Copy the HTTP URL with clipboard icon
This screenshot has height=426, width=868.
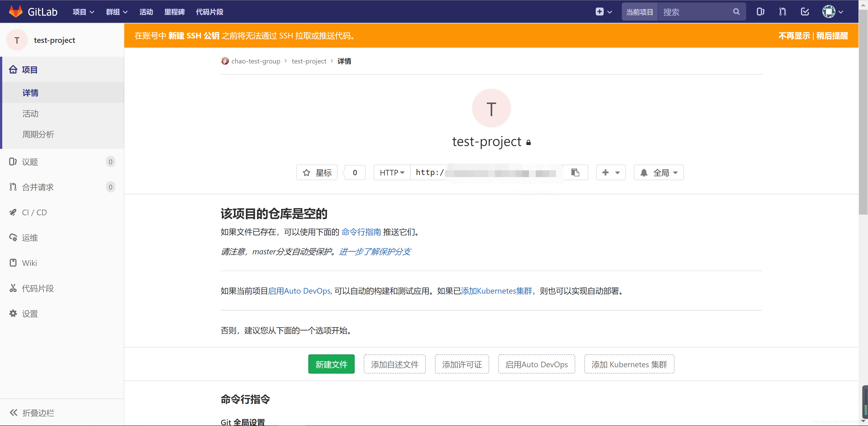[x=575, y=172]
